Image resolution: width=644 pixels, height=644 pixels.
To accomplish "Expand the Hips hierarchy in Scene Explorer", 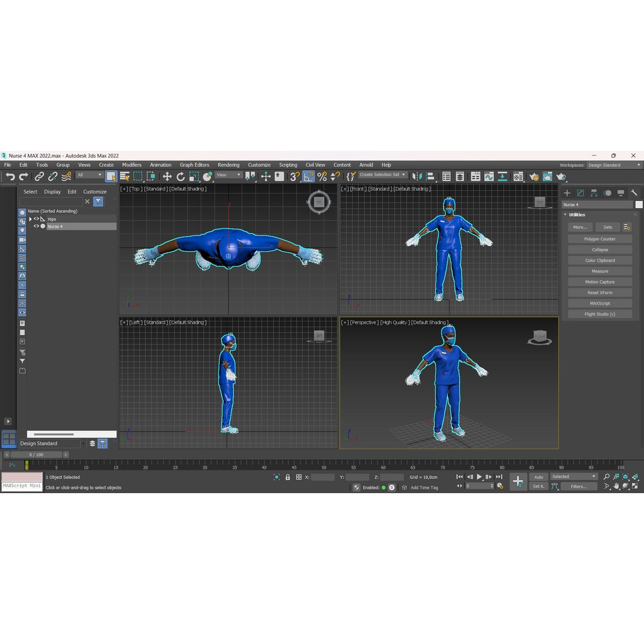I will (30, 219).
